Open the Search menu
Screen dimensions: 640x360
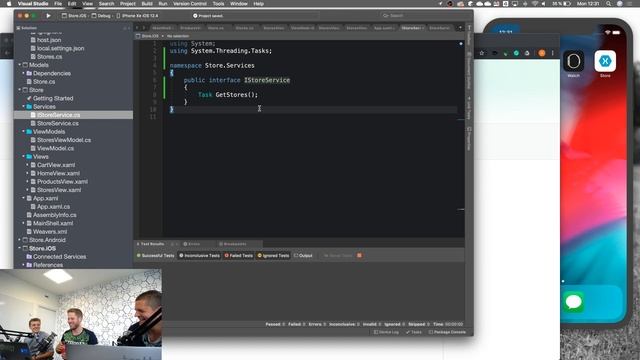pyautogui.click(x=106, y=4)
